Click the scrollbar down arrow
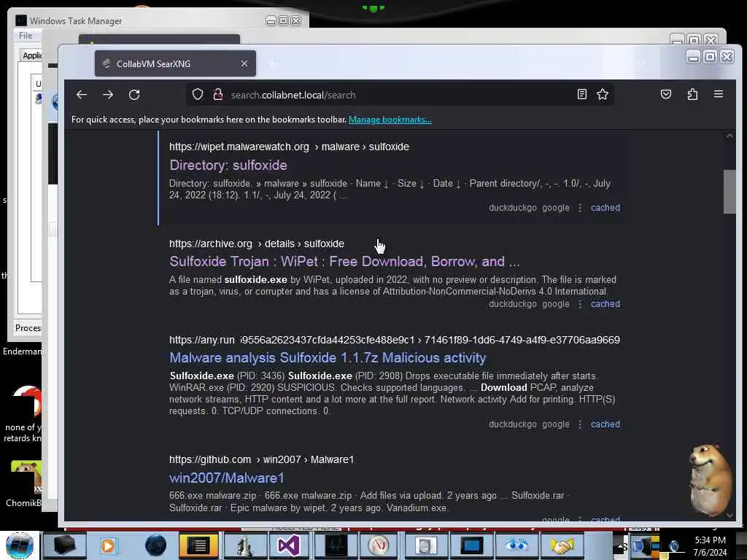 [729, 516]
